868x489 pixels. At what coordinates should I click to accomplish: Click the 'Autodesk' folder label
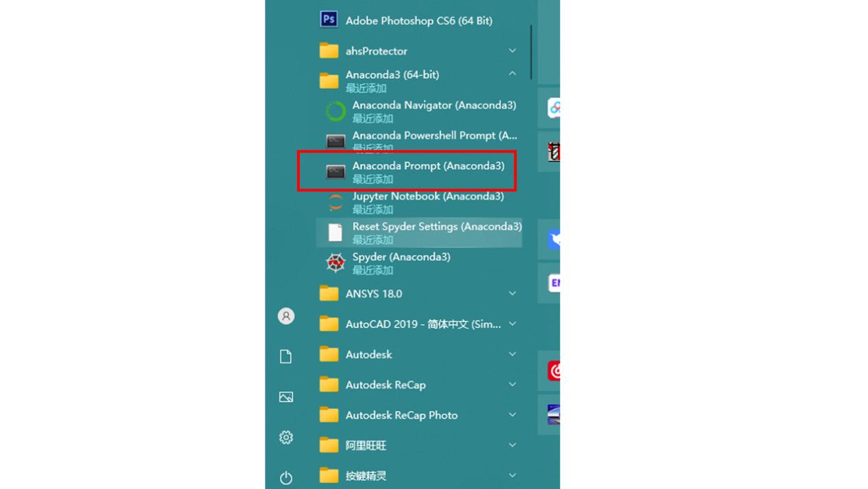pyautogui.click(x=369, y=354)
